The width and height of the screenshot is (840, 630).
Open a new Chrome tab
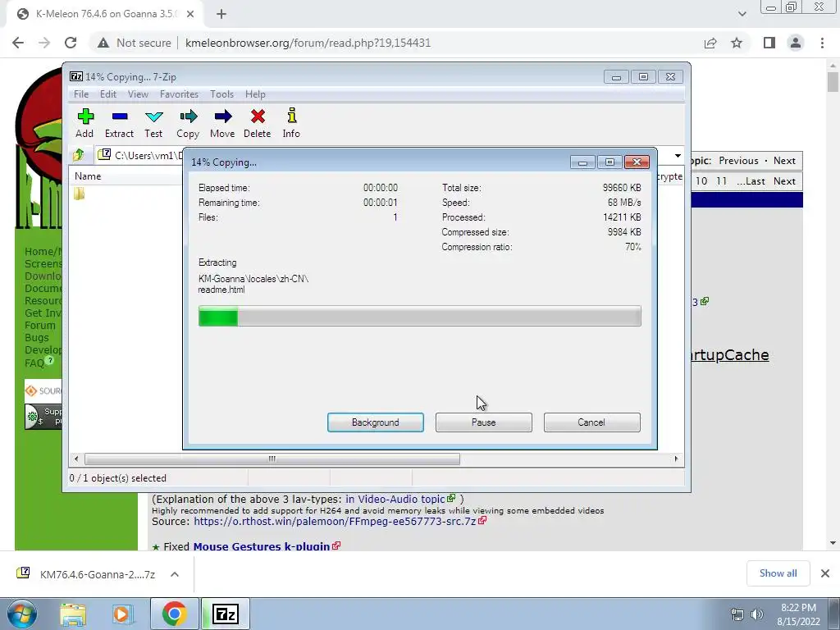[x=221, y=14]
